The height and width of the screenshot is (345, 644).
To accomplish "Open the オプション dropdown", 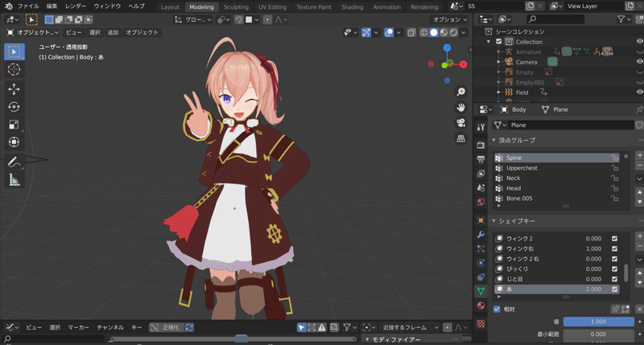I will (450, 19).
